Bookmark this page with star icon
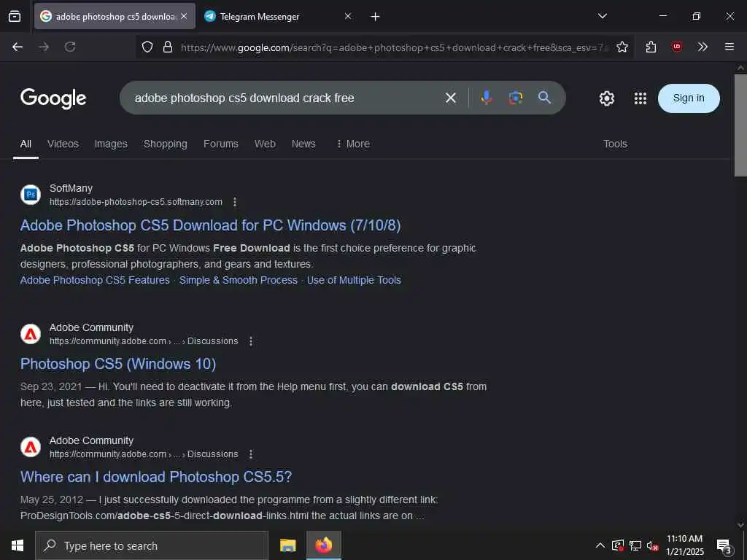 tap(622, 47)
